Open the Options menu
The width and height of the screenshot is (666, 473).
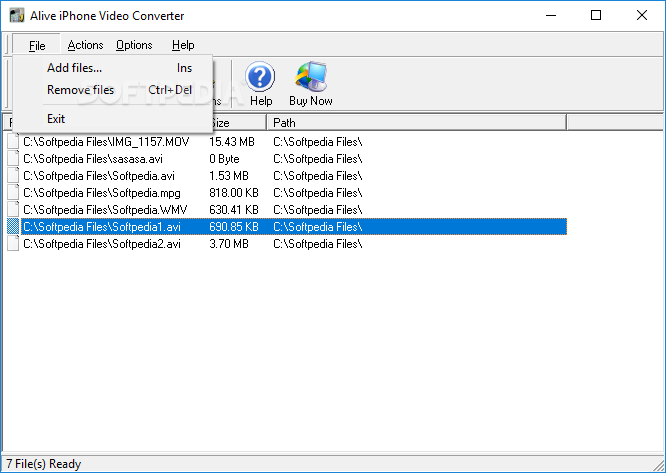[x=134, y=45]
